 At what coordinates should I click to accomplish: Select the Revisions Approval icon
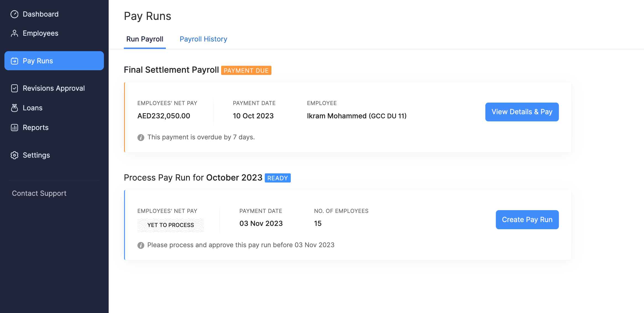[14, 88]
